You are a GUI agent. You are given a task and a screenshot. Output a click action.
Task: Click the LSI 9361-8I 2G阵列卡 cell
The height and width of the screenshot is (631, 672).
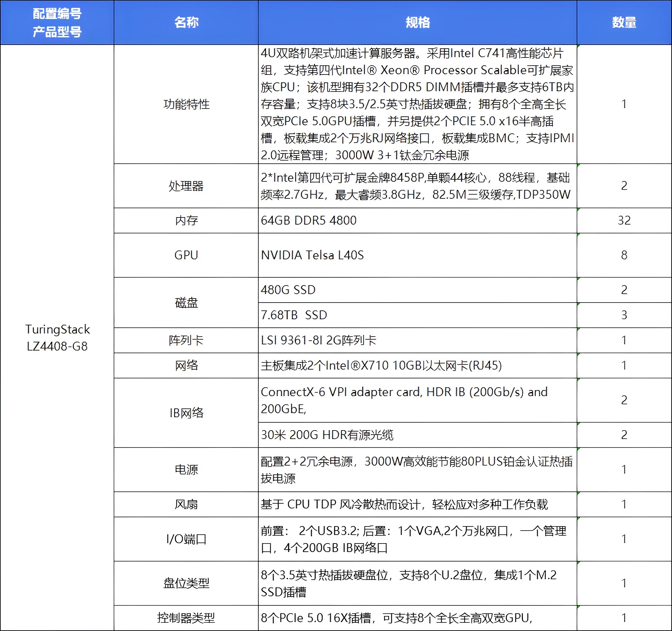[x=418, y=340]
